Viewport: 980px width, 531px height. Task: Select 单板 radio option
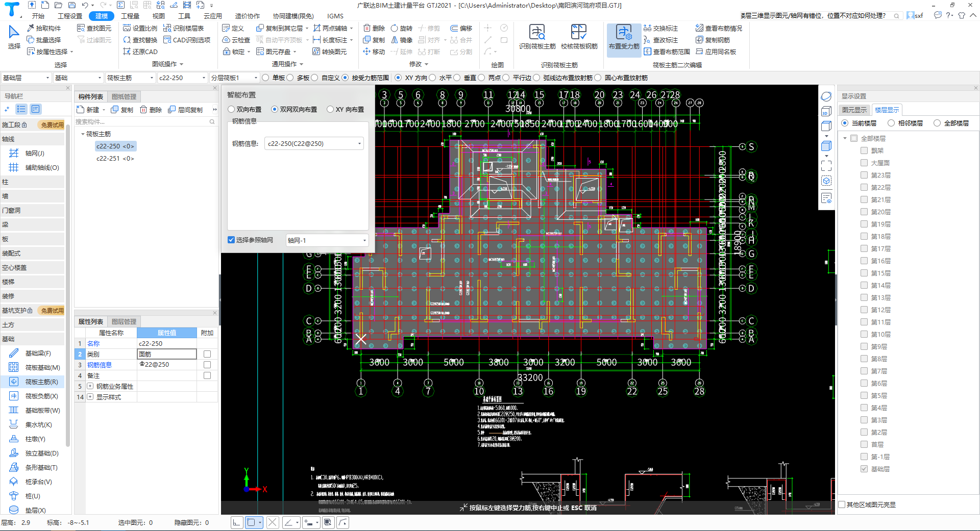[x=265, y=78]
